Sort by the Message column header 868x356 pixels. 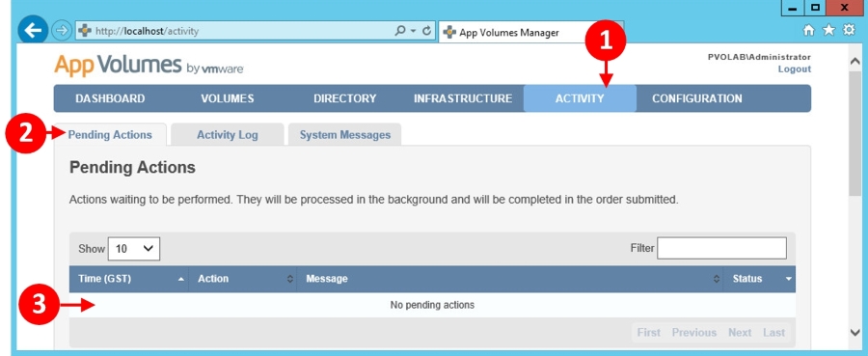pyautogui.click(x=510, y=279)
